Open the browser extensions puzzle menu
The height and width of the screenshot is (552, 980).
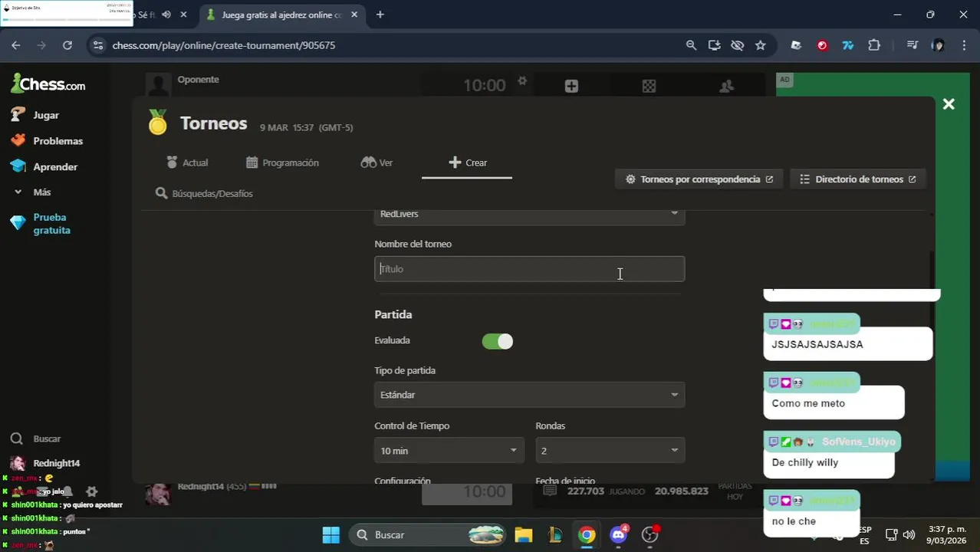pyautogui.click(x=873, y=45)
